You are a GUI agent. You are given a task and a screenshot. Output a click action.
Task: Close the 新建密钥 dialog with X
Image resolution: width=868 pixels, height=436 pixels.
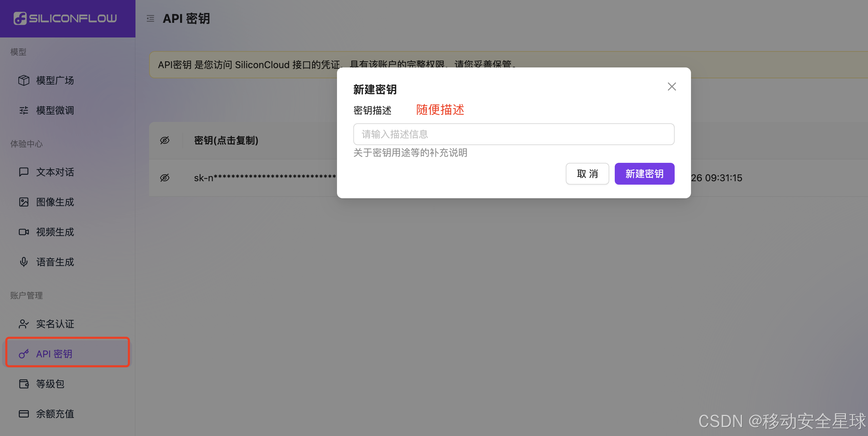coord(672,87)
